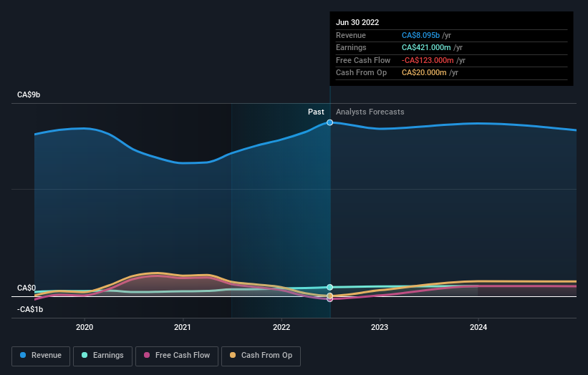Image resolution: width=588 pixels, height=375 pixels.
Task: Click the Jun 30 2022 tooltip date
Action: pyautogui.click(x=357, y=22)
